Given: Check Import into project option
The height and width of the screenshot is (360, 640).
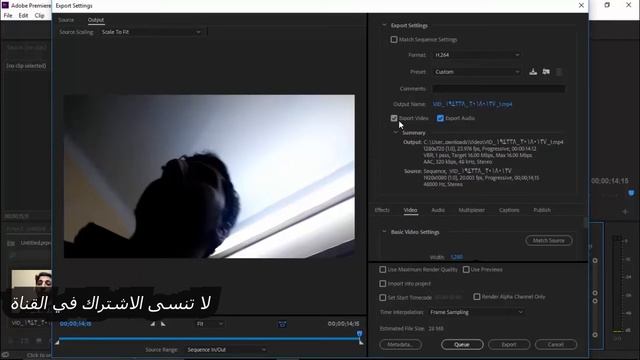Looking at the screenshot, I should 382,283.
